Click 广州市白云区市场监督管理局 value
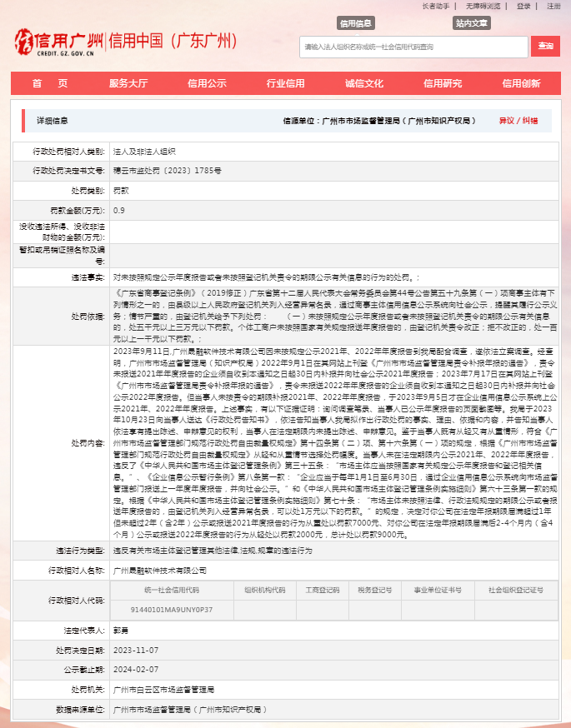The height and width of the screenshot is (728, 571). click(x=163, y=690)
